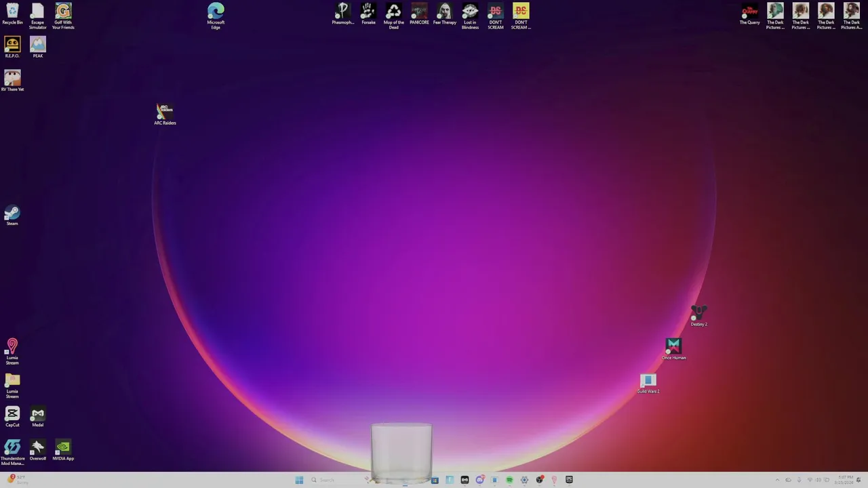Launch Golf With Your Friends shortcut
868x488 pixels.
(63, 16)
